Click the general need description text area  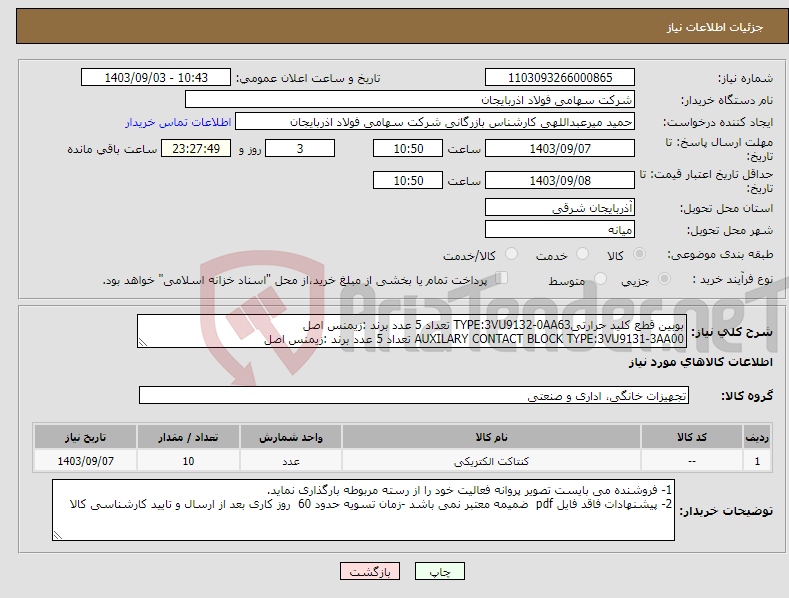(x=412, y=331)
